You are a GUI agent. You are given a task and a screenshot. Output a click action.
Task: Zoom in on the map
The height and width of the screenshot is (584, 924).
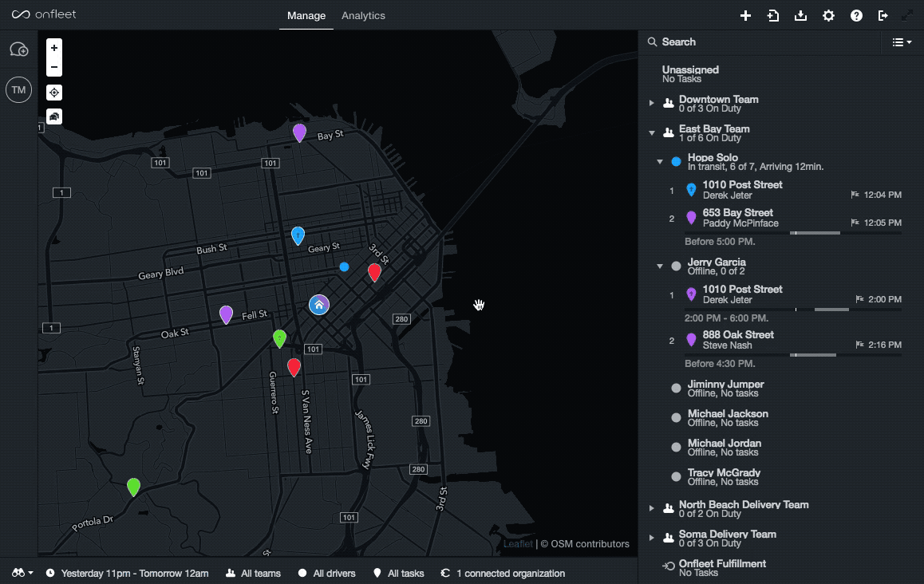point(54,48)
